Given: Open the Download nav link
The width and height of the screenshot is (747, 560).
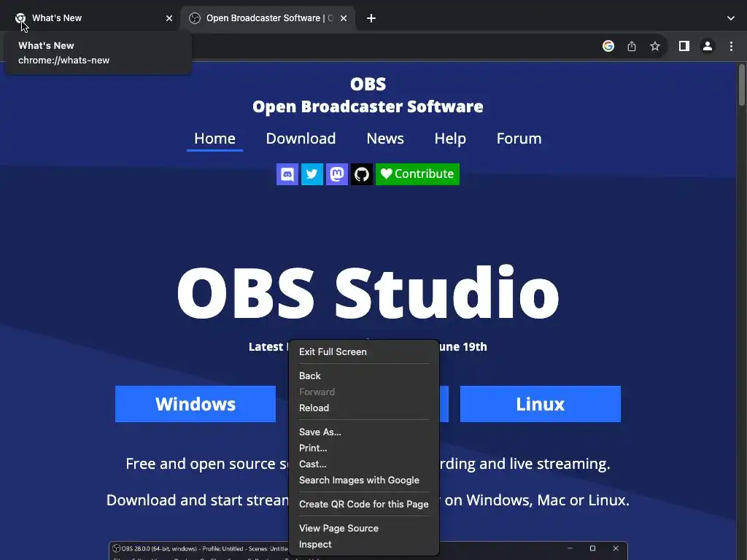Looking at the screenshot, I should point(301,139).
